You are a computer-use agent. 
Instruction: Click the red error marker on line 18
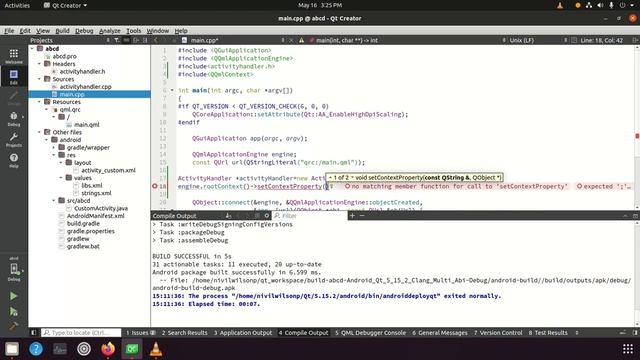(155, 186)
